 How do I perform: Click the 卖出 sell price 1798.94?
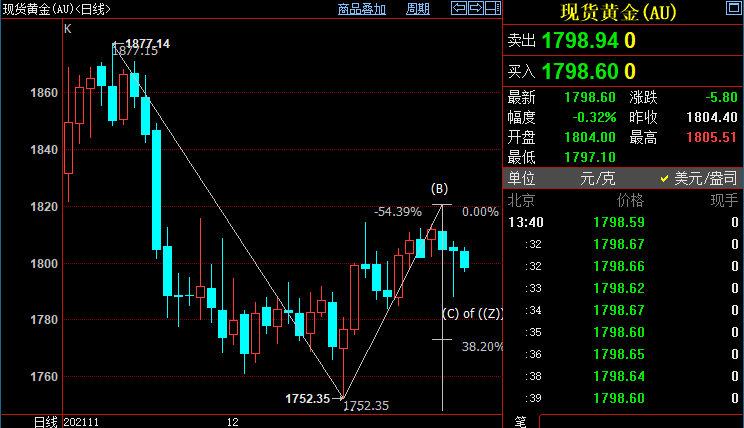[578, 41]
